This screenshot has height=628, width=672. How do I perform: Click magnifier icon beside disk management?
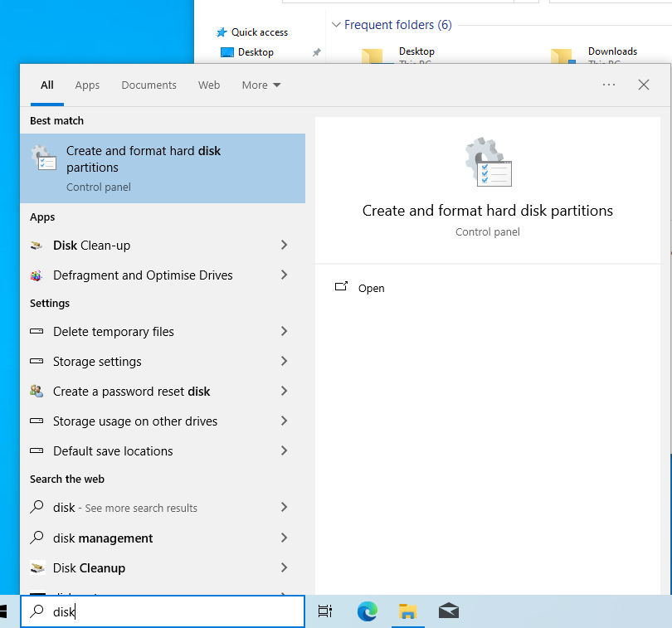pos(37,538)
